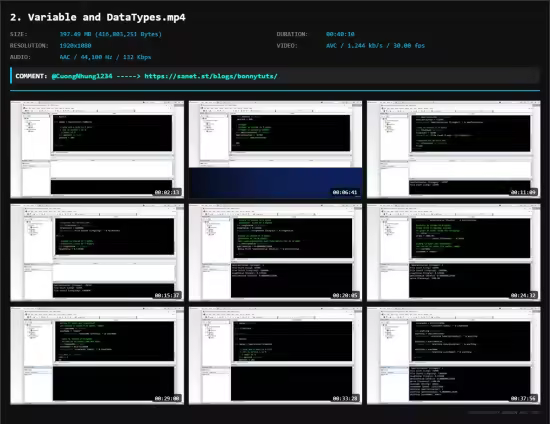550x424 pixels.
Task: Click the COMMENT label
Action: 31,76
